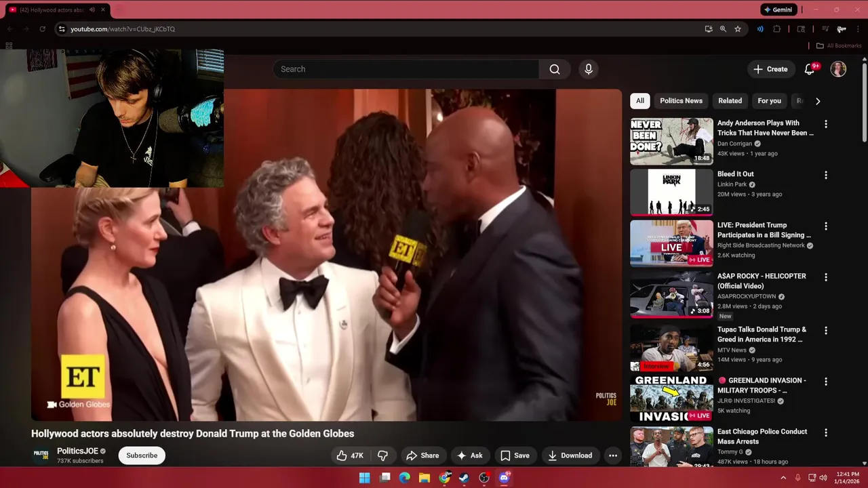Click the Ask button

(x=470, y=455)
